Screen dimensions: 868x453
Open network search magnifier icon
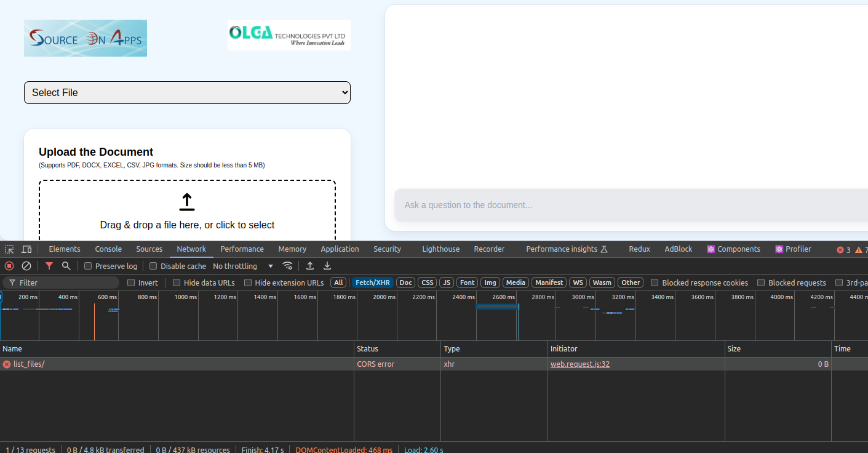(x=66, y=266)
